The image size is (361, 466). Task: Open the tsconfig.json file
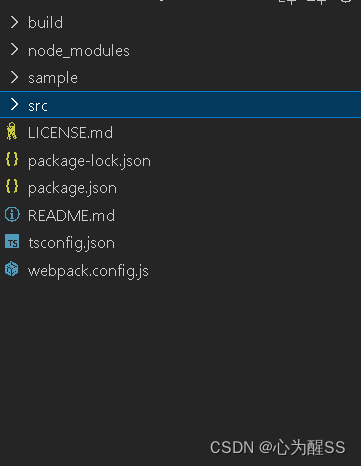click(x=71, y=243)
